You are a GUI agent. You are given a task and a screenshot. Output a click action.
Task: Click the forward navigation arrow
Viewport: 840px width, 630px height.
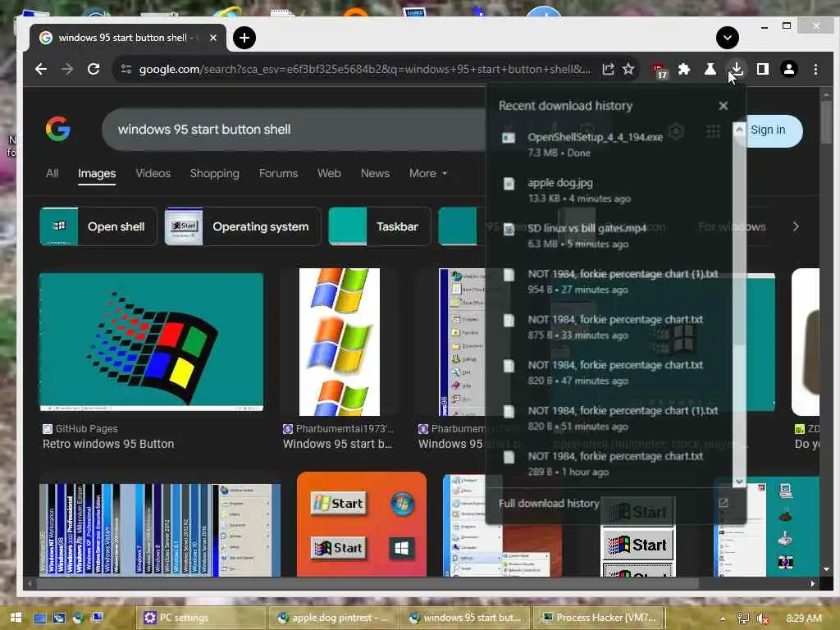coord(67,69)
